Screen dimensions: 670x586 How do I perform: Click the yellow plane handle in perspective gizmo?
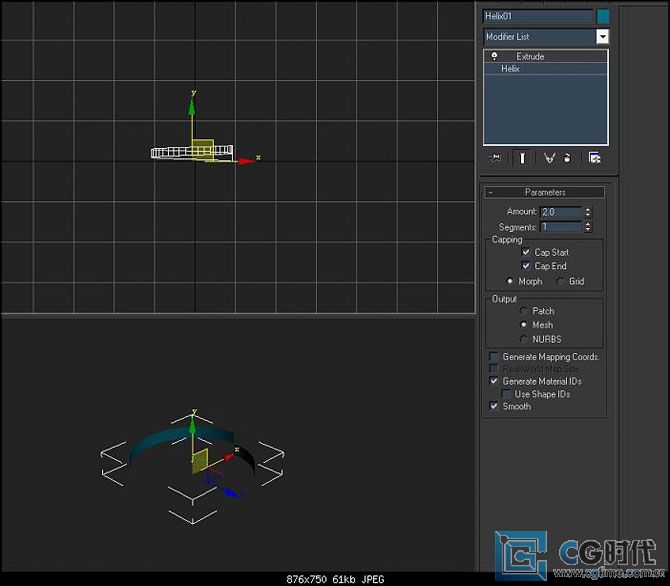pyautogui.click(x=200, y=461)
